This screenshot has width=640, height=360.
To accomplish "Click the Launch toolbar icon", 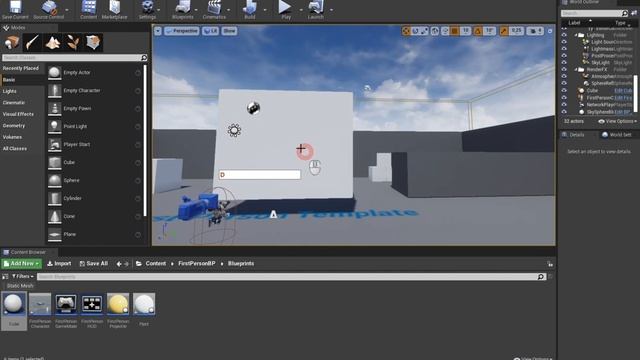I will click(x=316, y=9).
